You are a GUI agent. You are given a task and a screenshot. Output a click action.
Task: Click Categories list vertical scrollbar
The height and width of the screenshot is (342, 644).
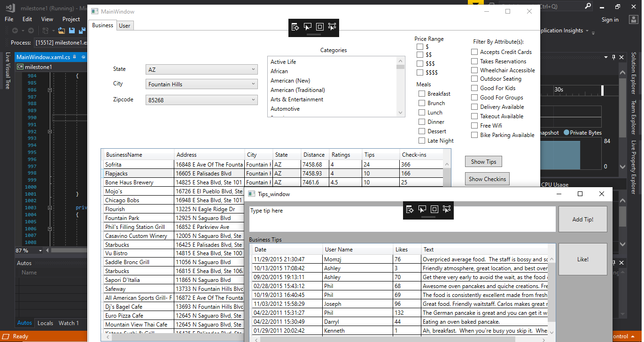coord(401,87)
